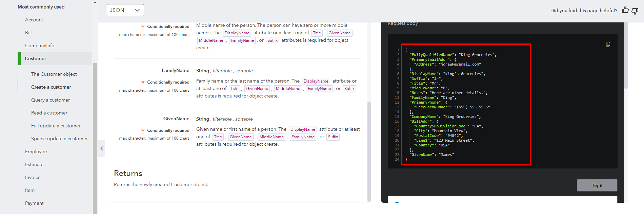
Task: Go to Sparse update a customer
Action: point(59,139)
